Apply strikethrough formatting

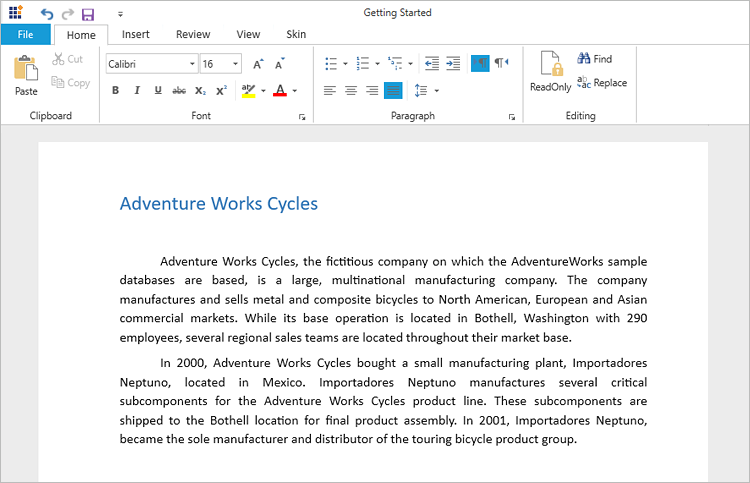(x=179, y=91)
